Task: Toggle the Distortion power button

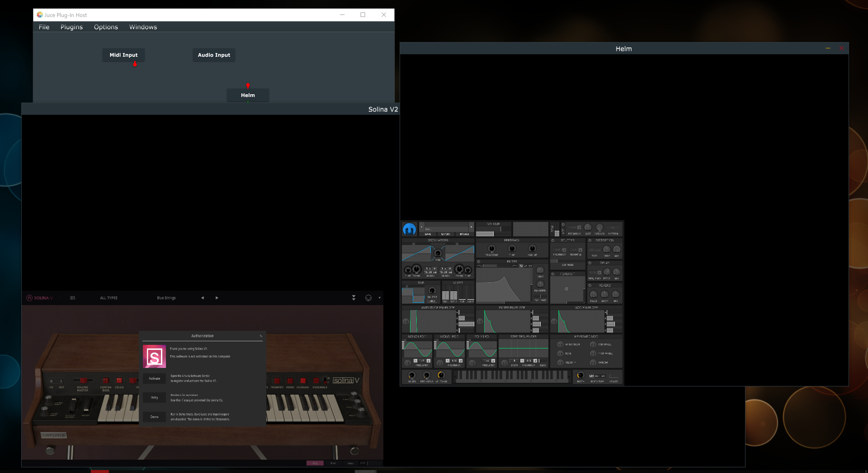Action: coord(590,240)
